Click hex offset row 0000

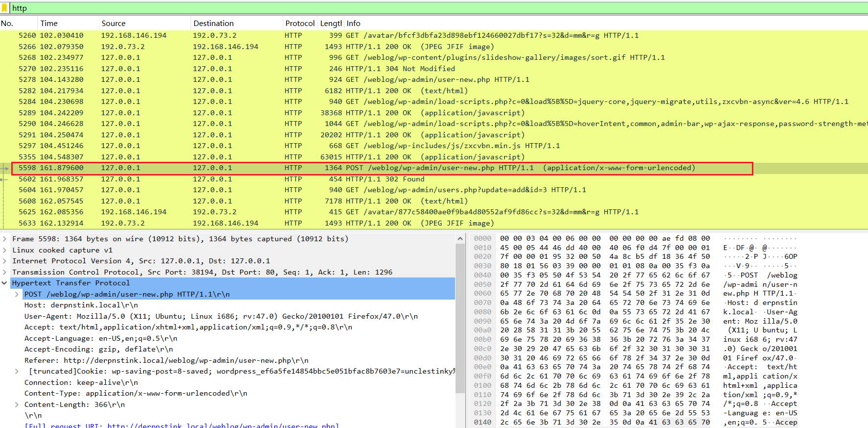pyautogui.click(x=482, y=239)
